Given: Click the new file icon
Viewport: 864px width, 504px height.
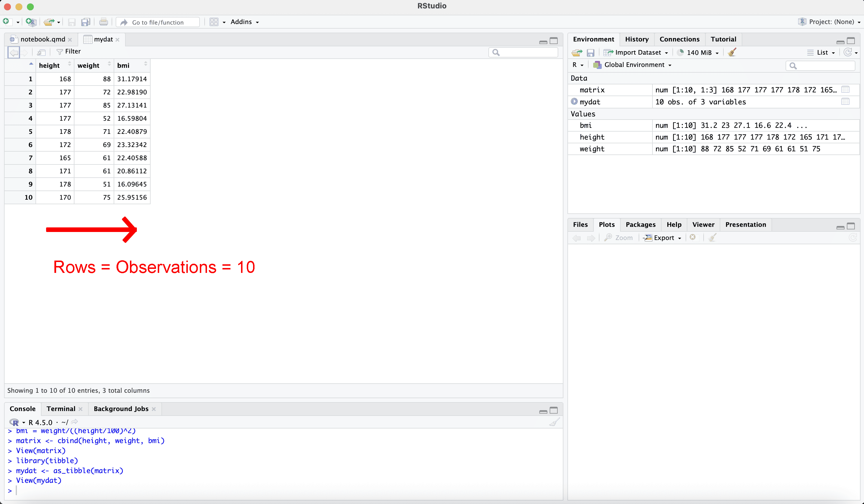Looking at the screenshot, I should point(6,22).
